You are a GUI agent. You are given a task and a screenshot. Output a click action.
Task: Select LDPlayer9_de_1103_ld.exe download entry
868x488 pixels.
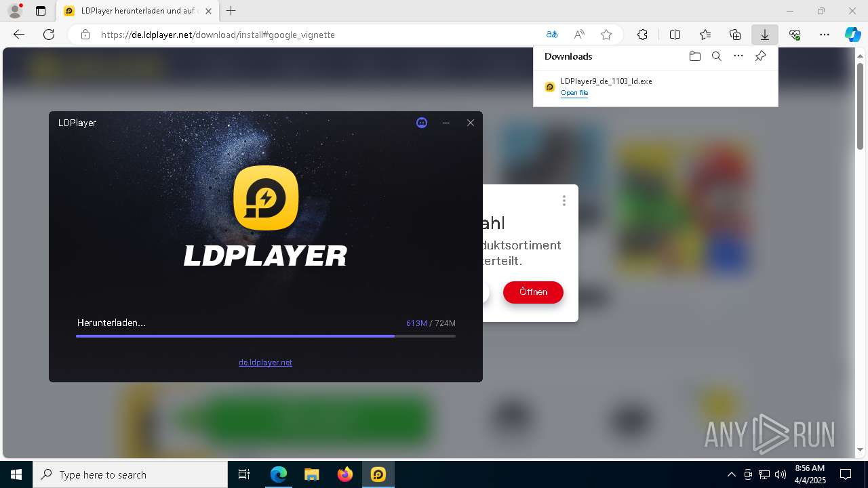pos(656,87)
